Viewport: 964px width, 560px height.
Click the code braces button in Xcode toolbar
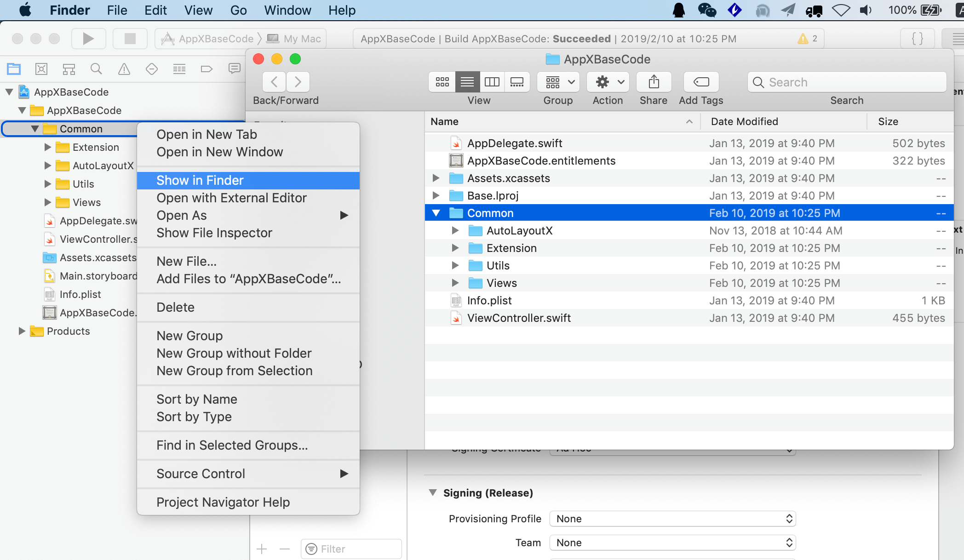[918, 39]
